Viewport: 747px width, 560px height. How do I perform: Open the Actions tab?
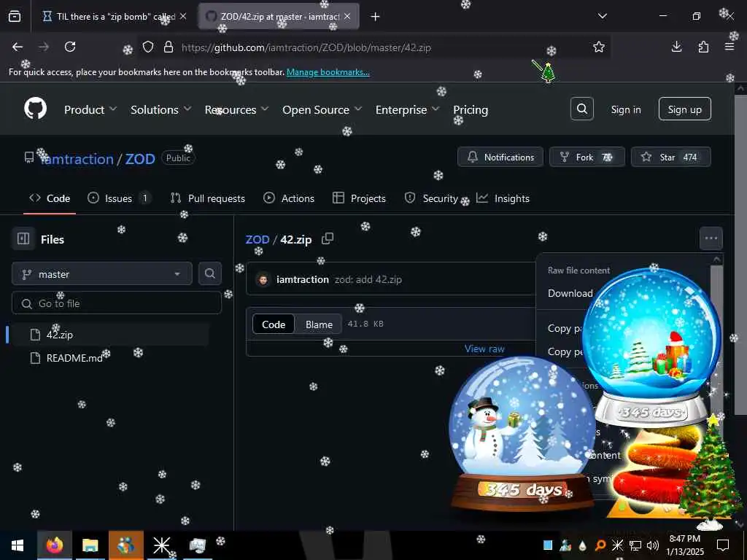pos(289,198)
